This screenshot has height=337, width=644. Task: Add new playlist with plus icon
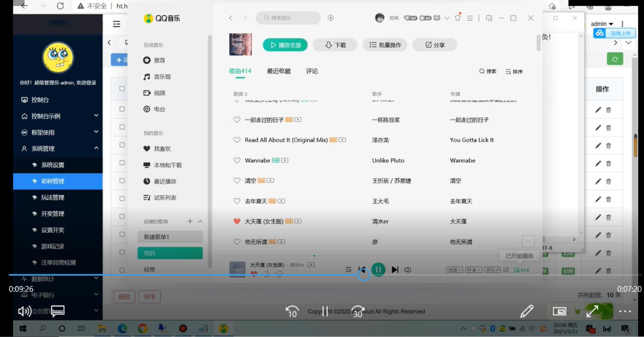[190, 221]
